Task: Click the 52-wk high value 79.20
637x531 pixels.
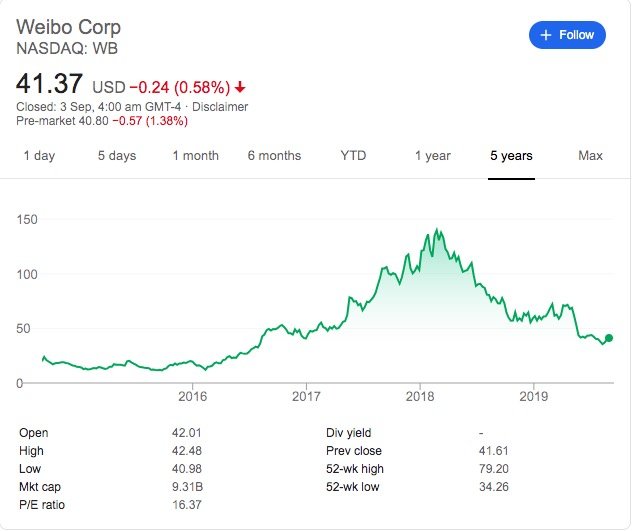Action: pos(494,469)
